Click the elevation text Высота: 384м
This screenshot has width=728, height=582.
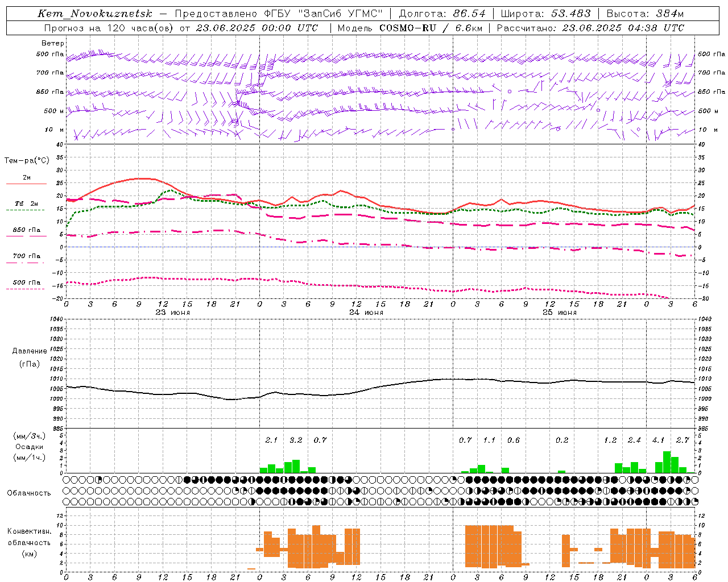coord(645,14)
